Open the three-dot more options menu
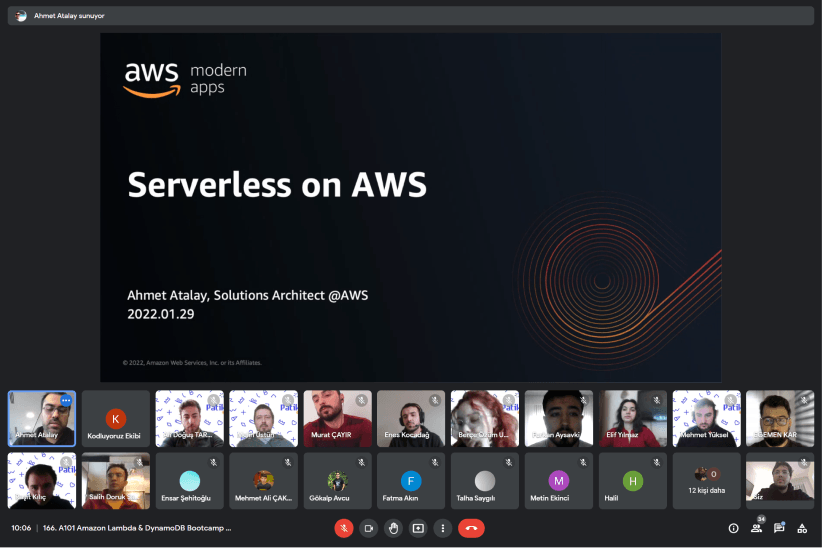 point(443,528)
